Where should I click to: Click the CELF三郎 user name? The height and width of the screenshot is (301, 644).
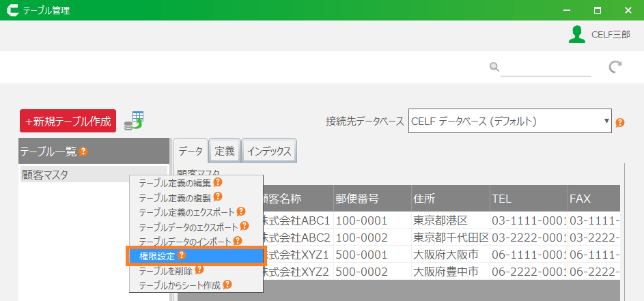coord(611,35)
